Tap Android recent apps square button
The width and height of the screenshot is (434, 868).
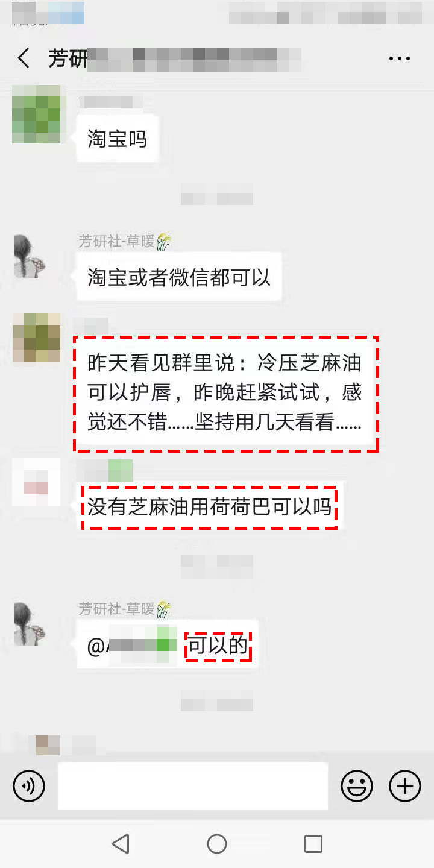(313, 844)
